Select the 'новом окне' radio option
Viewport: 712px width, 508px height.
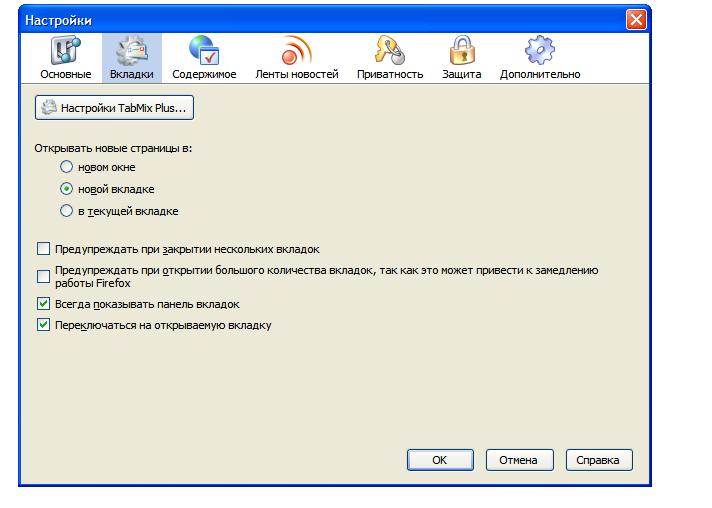66,167
